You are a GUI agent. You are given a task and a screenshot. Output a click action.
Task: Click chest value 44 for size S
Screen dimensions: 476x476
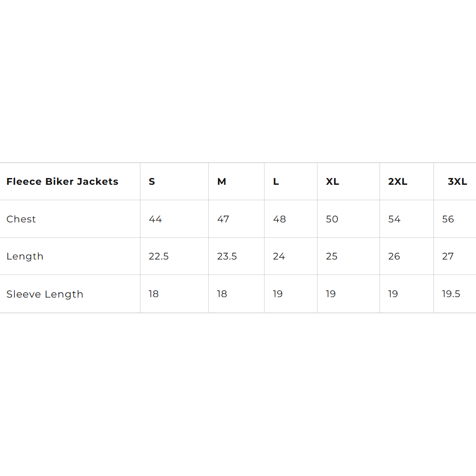click(x=155, y=219)
